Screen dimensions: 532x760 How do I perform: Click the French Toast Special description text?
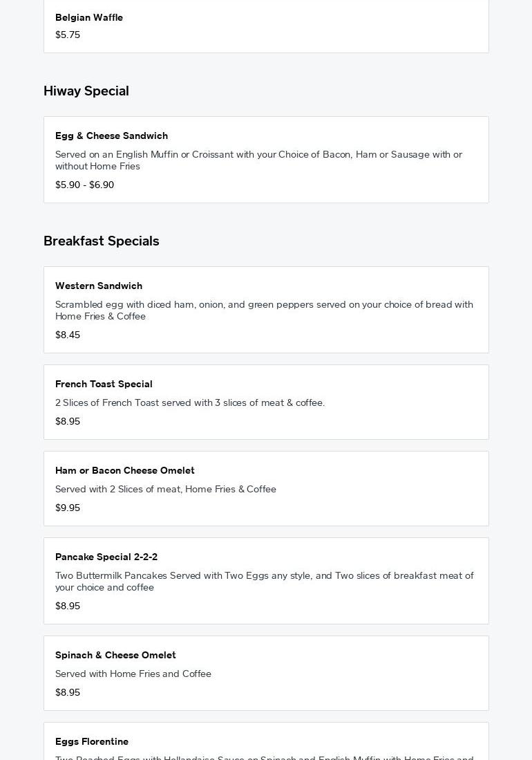pyautogui.click(x=190, y=402)
